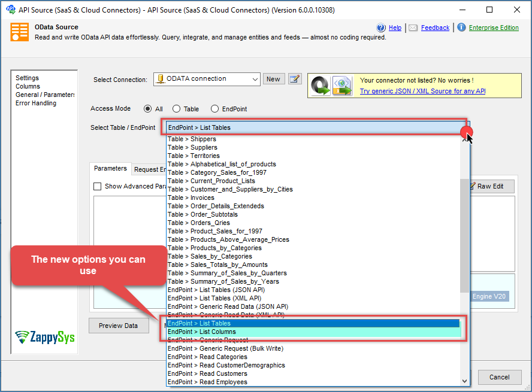Select the All access mode radio button
Viewport: 532px width, 392px height.
tap(147, 109)
